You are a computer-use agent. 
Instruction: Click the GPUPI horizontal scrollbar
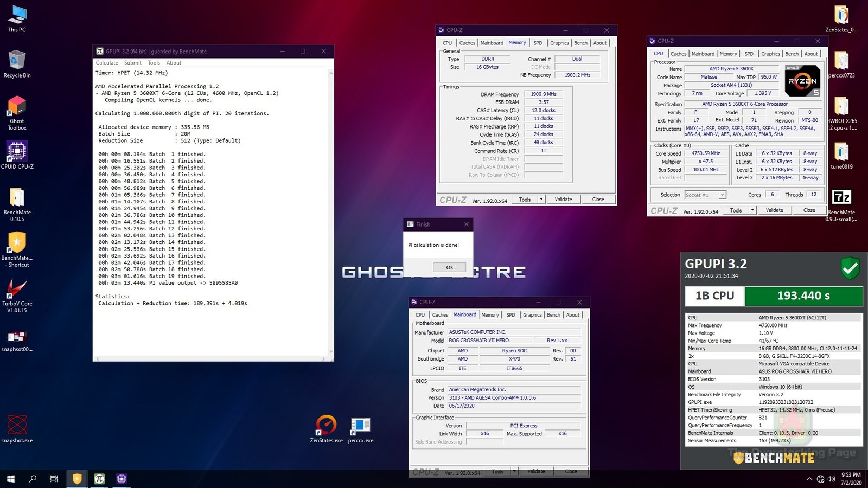(212, 359)
